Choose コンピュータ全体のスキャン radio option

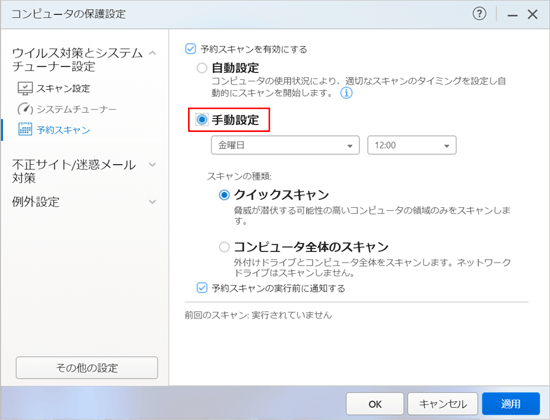pyautogui.click(x=224, y=247)
